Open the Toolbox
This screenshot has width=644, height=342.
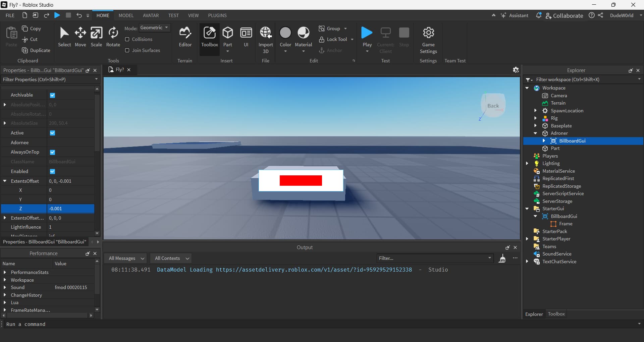pos(209,37)
